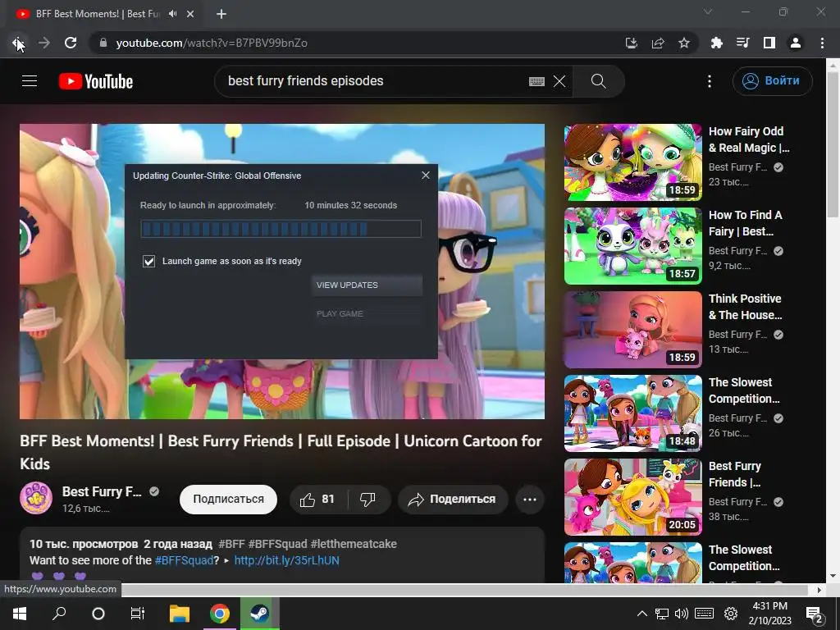
Task: Share video with Поделиться button
Action: [x=453, y=500]
